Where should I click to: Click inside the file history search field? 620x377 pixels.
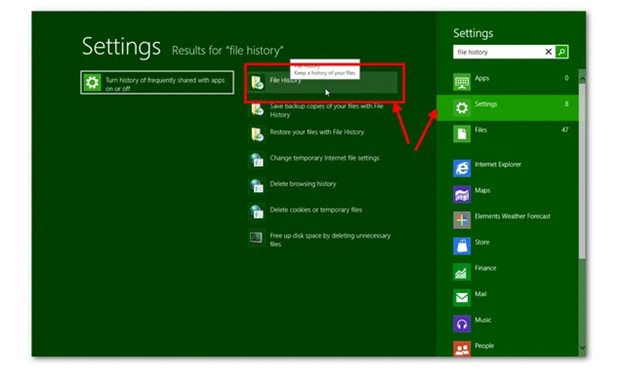498,52
